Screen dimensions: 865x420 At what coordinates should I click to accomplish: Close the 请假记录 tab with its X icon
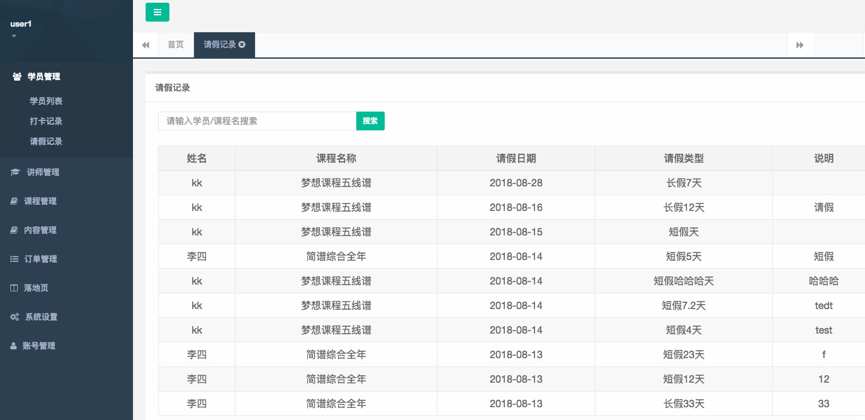[242, 45]
